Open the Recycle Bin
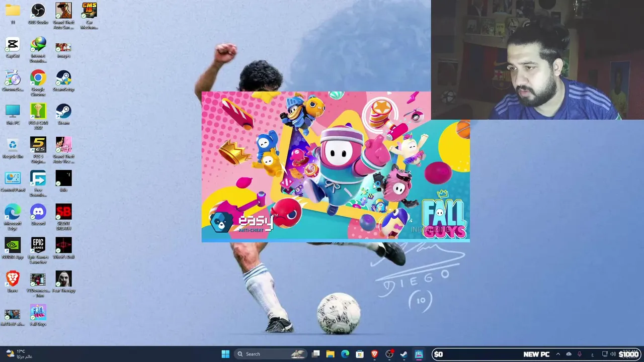The height and width of the screenshot is (362, 644). [x=13, y=148]
